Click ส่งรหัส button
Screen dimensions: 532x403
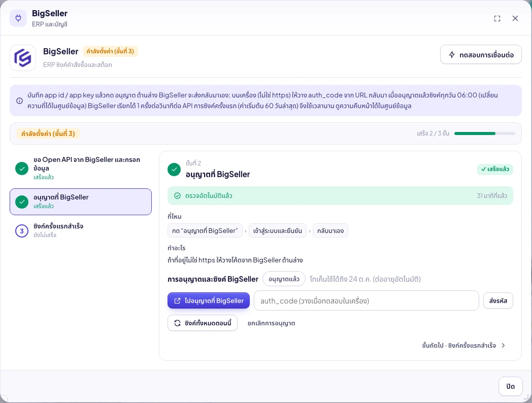[x=498, y=300]
